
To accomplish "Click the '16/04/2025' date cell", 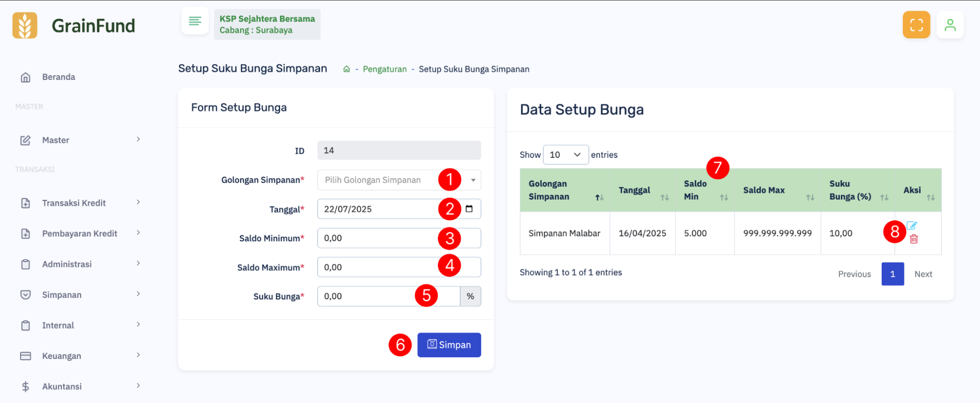I will [x=642, y=233].
